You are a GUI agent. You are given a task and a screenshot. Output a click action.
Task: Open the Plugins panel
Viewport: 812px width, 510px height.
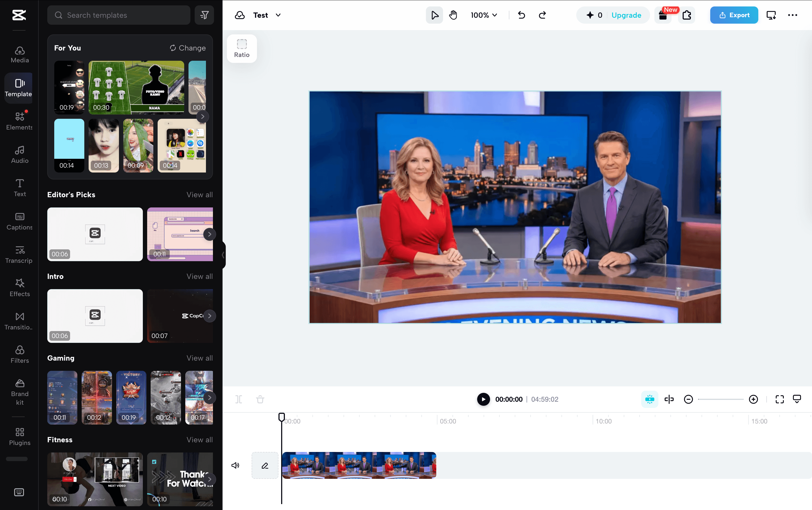(x=20, y=437)
